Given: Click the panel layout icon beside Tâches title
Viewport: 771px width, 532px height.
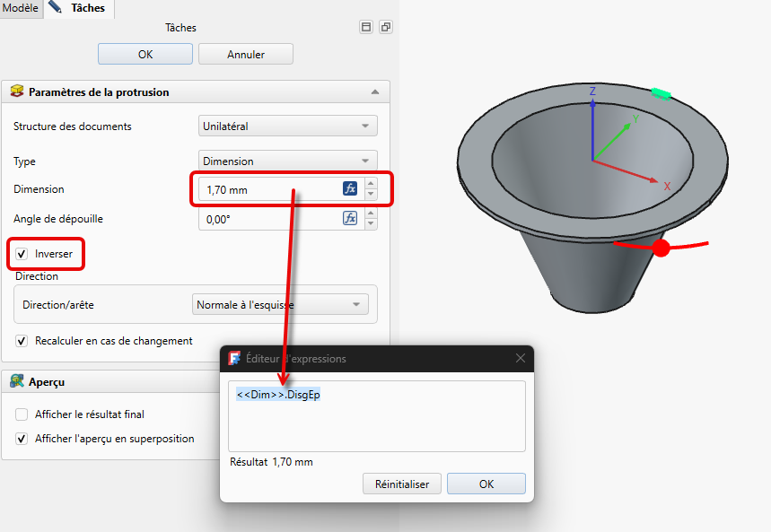Looking at the screenshot, I should pyautogui.click(x=366, y=27).
